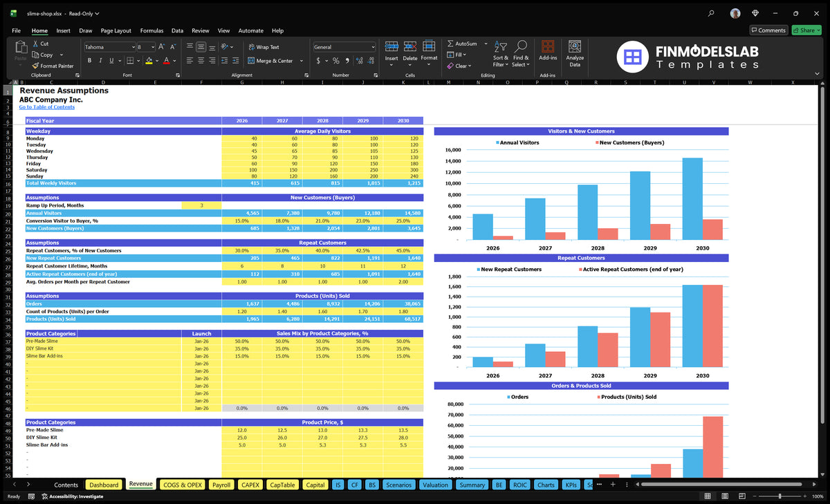
Task: Click the Increase Indent icon
Action: (x=237, y=60)
